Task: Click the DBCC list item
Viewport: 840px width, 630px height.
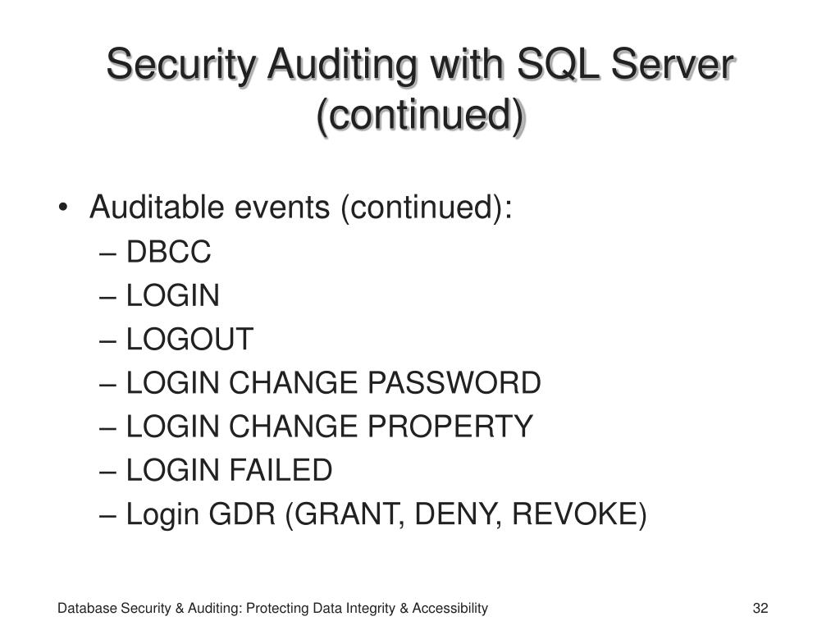Action: (x=169, y=252)
